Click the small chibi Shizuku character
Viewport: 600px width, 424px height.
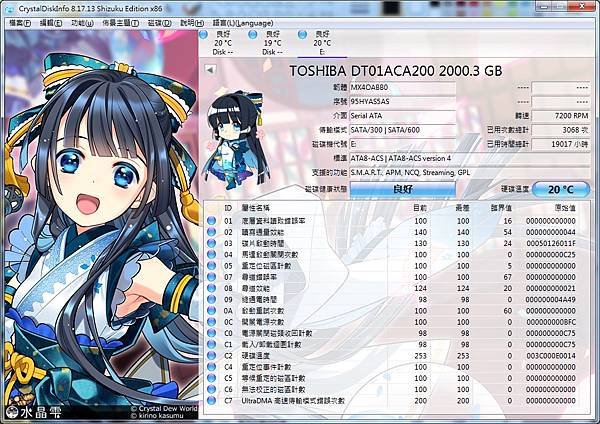tap(235, 139)
